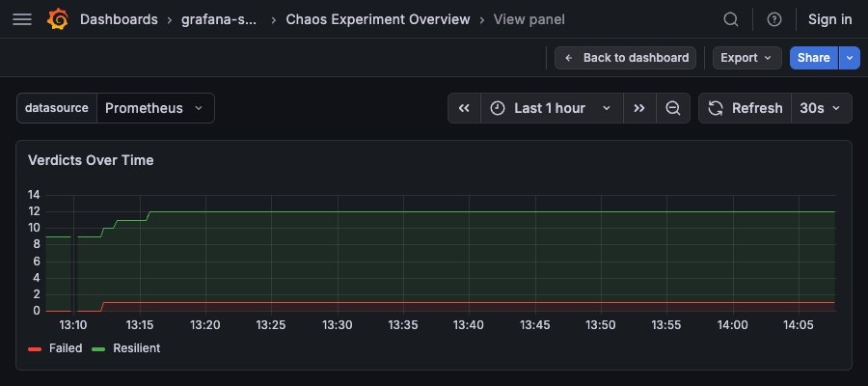Click the Sign in link
The width and height of the screenshot is (868, 386).
[x=829, y=19]
